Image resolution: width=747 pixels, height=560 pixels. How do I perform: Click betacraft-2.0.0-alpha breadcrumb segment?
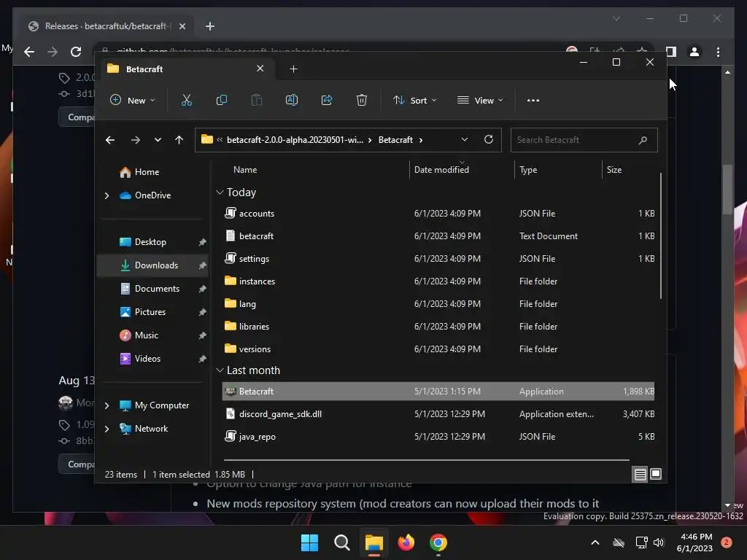point(295,140)
